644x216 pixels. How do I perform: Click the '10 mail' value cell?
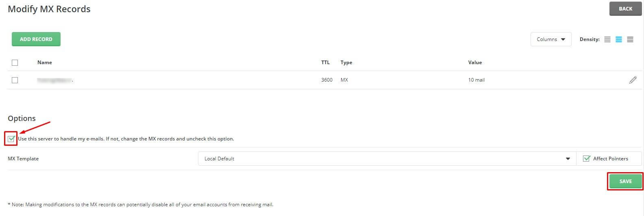pyautogui.click(x=476, y=80)
